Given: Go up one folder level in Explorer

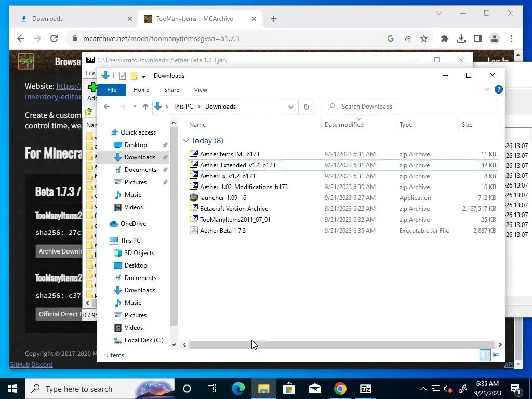Looking at the screenshot, I should tap(145, 107).
